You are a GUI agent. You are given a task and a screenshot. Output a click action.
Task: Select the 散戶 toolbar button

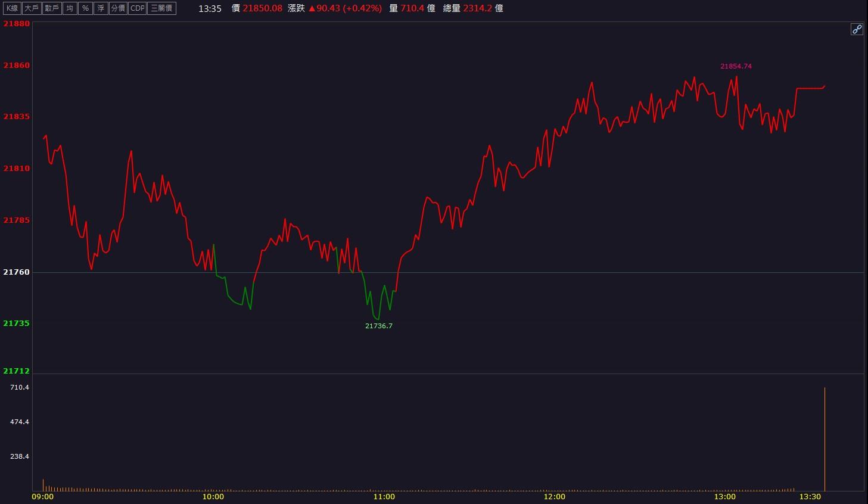click(52, 8)
